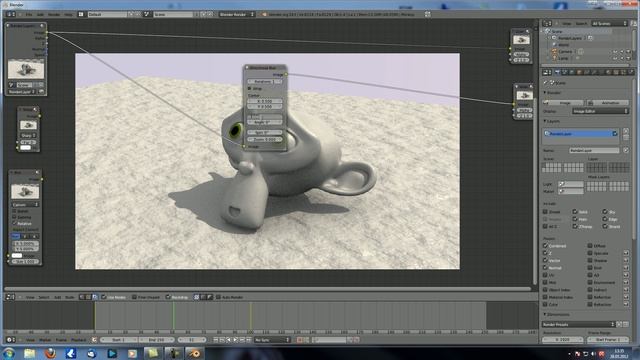Click Animation render button

pos(608,102)
